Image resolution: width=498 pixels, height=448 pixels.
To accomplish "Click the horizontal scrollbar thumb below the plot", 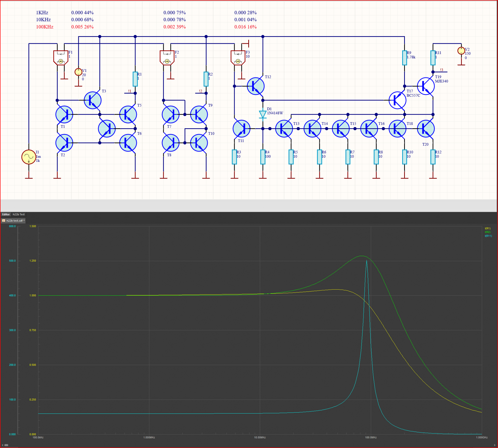I will point(6,445).
